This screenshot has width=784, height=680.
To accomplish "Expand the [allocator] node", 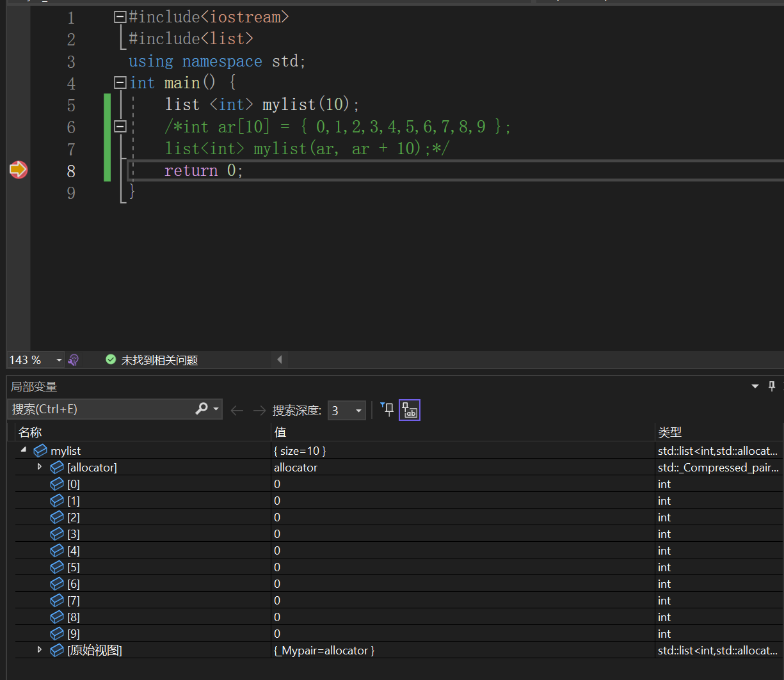I will [40, 467].
